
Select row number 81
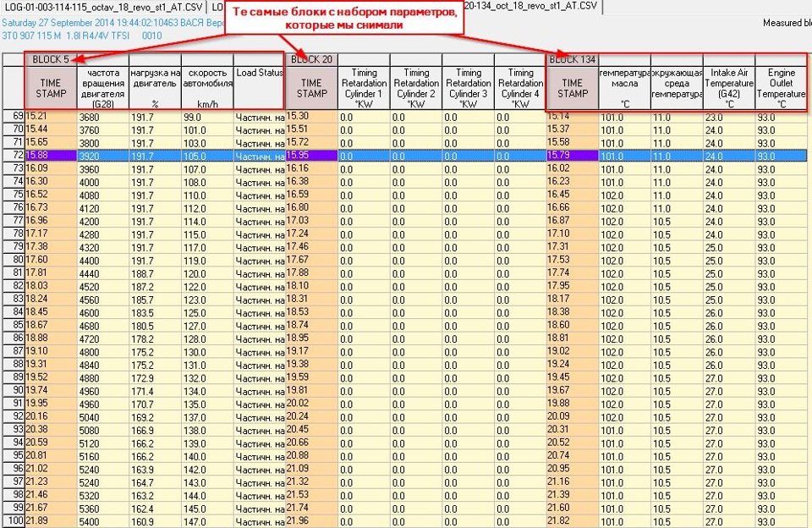pyautogui.click(x=14, y=273)
